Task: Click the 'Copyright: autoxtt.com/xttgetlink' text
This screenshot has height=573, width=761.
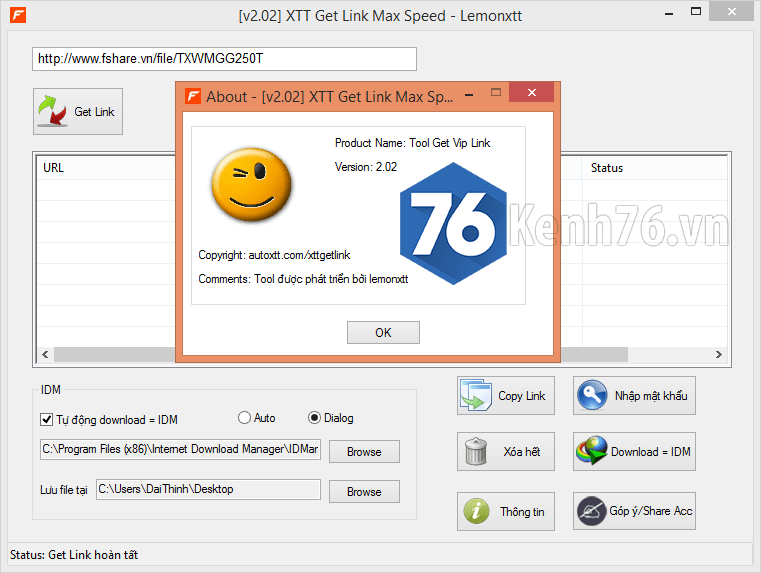Action: click(274, 255)
